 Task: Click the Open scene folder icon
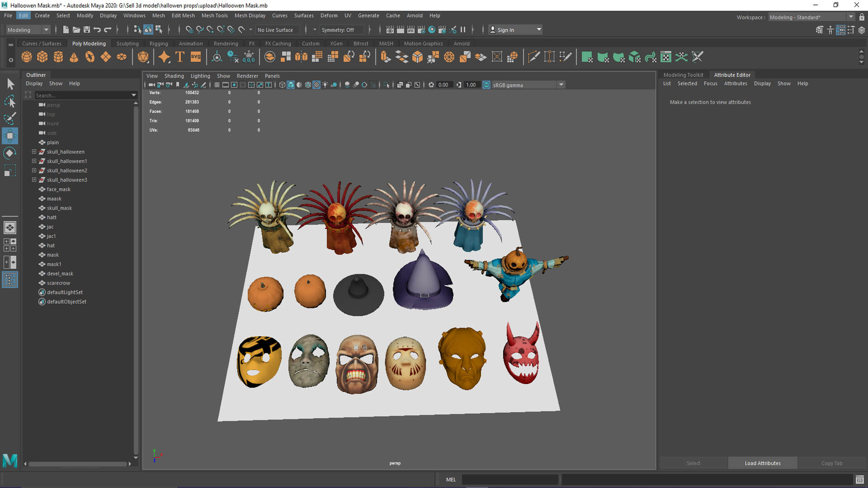(x=76, y=30)
